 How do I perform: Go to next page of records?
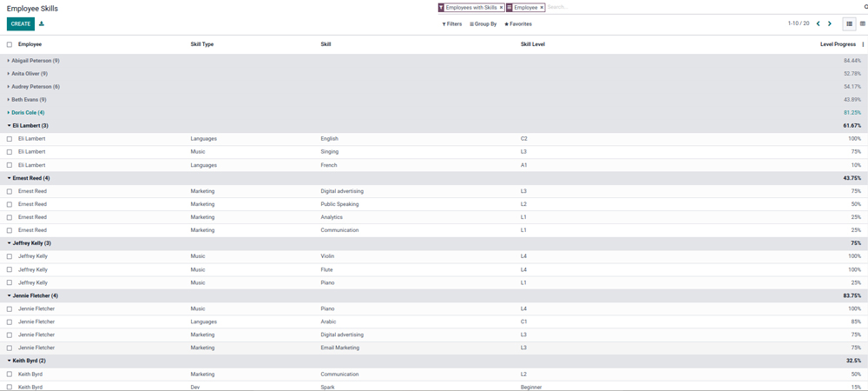click(x=830, y=24)
